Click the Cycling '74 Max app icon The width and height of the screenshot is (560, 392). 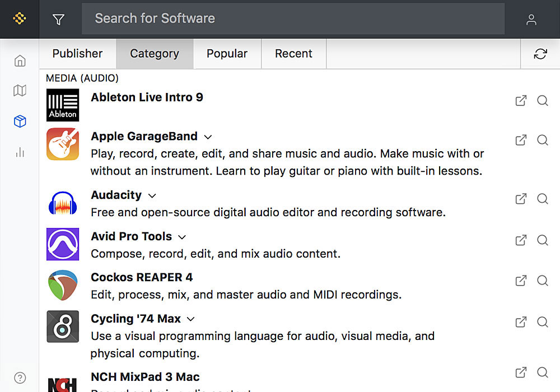coord(63,326)
